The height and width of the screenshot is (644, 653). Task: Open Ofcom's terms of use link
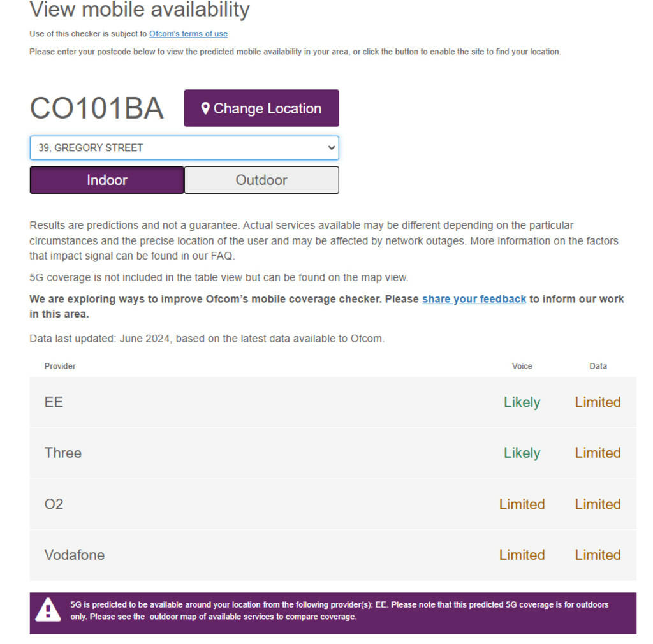pyautogui.click(x=188, y=34)
